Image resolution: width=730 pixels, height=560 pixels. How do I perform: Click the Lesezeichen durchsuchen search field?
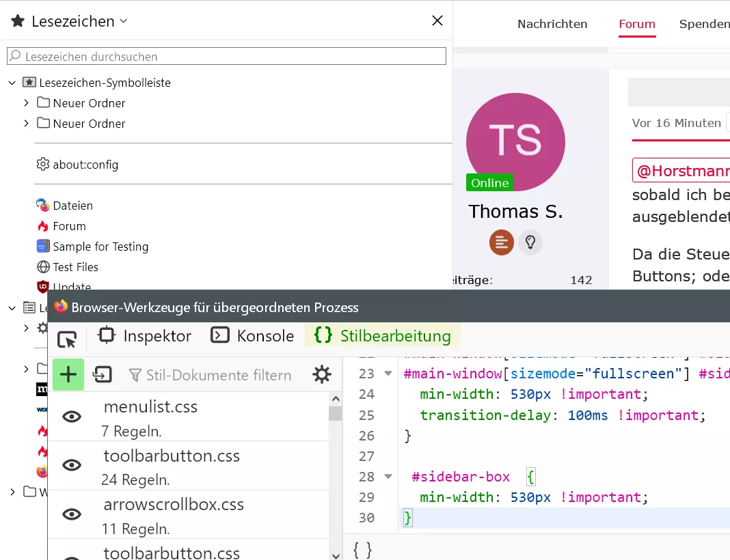(226, 56)
